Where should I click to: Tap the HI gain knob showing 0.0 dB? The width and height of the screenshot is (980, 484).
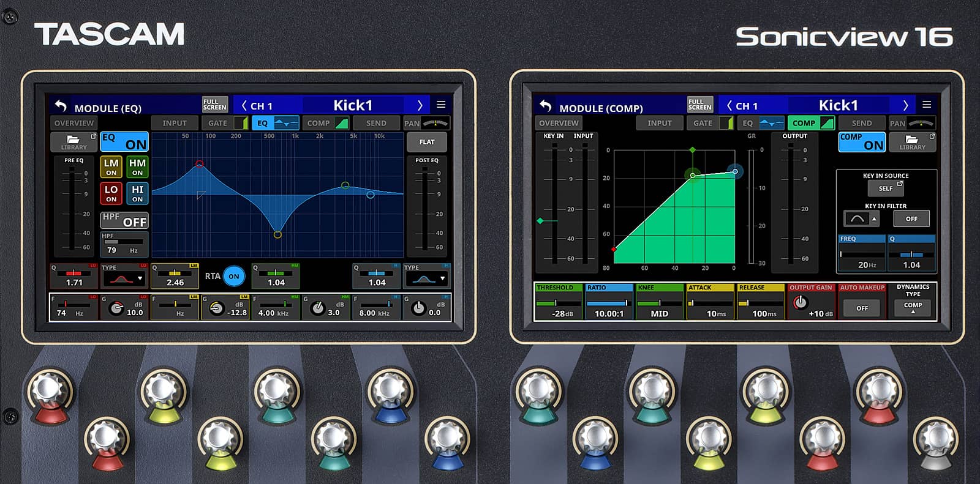[418, 308]
